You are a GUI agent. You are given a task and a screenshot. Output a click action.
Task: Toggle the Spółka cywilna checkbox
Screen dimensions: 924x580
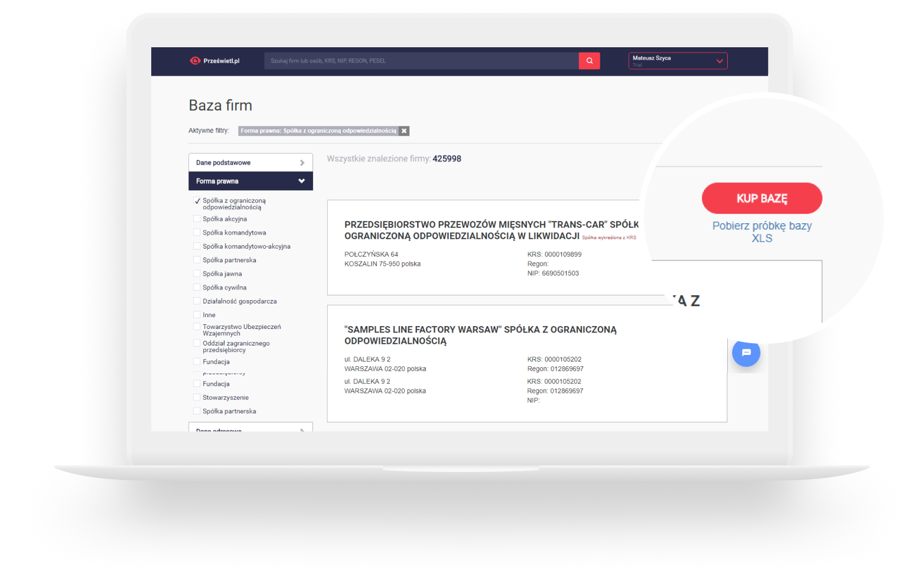[x=197, y=288]
